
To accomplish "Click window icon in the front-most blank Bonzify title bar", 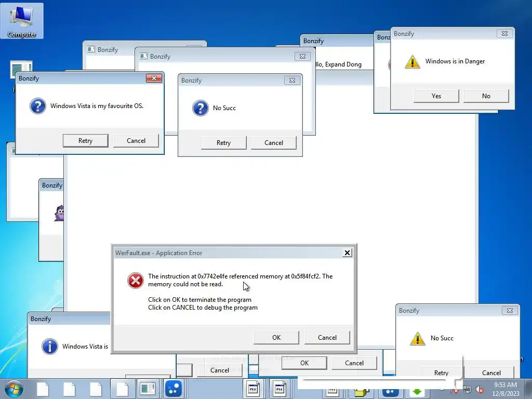I will pyautogui.click(x=143, y=56).
